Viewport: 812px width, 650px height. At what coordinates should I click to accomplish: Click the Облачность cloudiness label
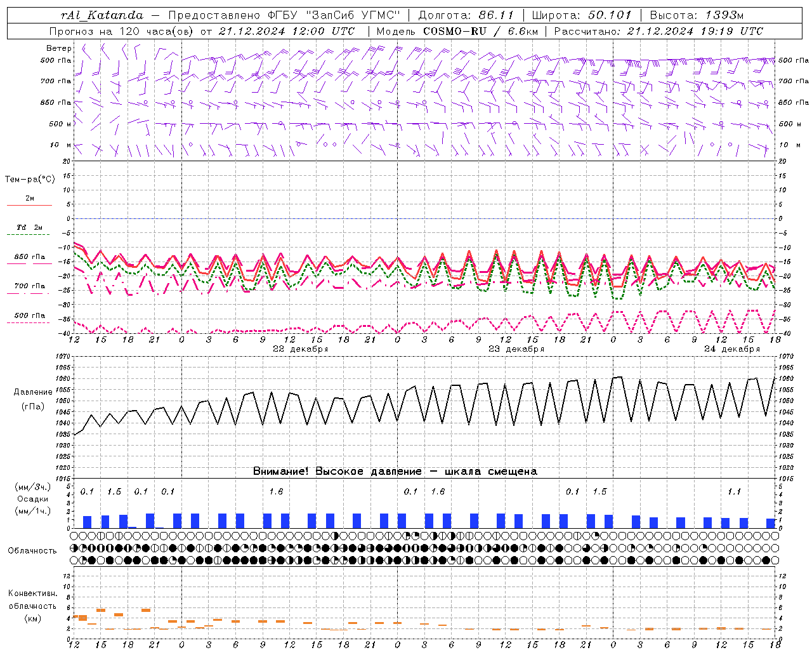coord(32,551)
